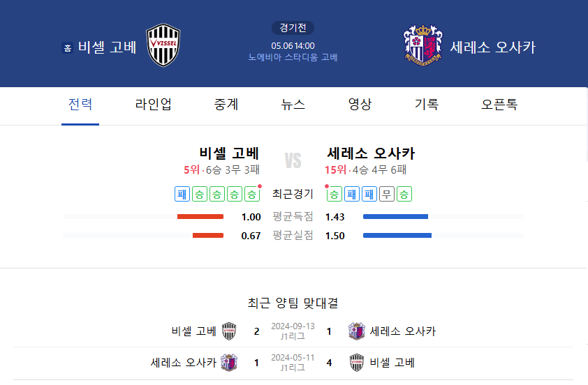Viewport: 588px width, 385px height.
Task: Click the 경기전 match status badge
Action: 293,28
